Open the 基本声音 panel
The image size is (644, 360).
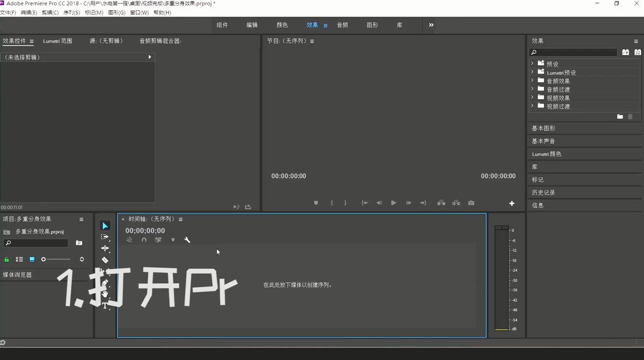pos(543,141)
